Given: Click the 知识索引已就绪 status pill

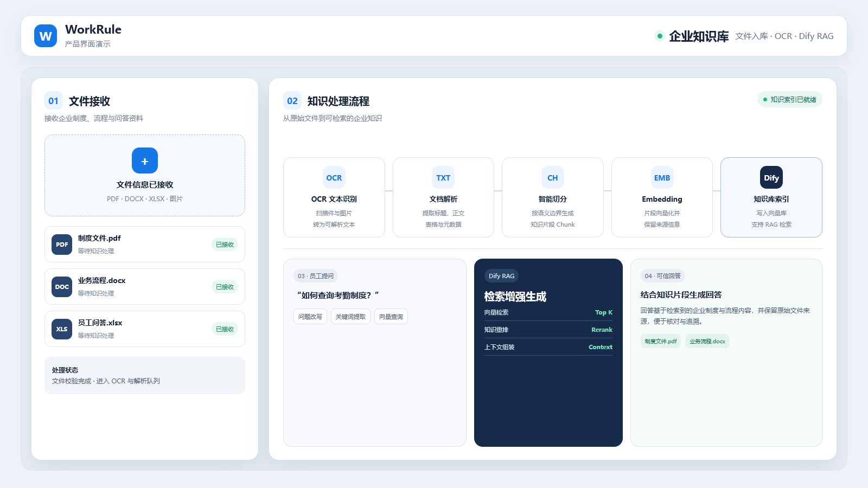Looking at the screenshot, I should (789, 100).
